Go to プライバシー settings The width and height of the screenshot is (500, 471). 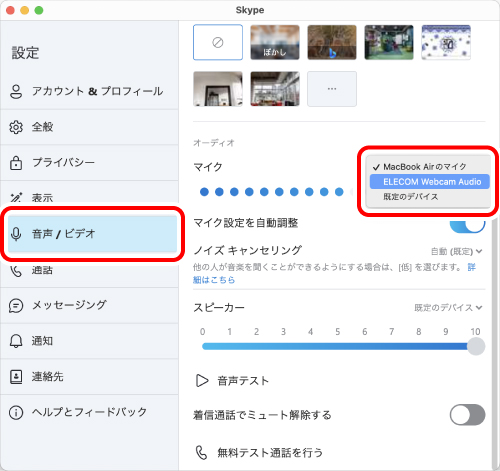pyautogui.click(x=89, y=163)
